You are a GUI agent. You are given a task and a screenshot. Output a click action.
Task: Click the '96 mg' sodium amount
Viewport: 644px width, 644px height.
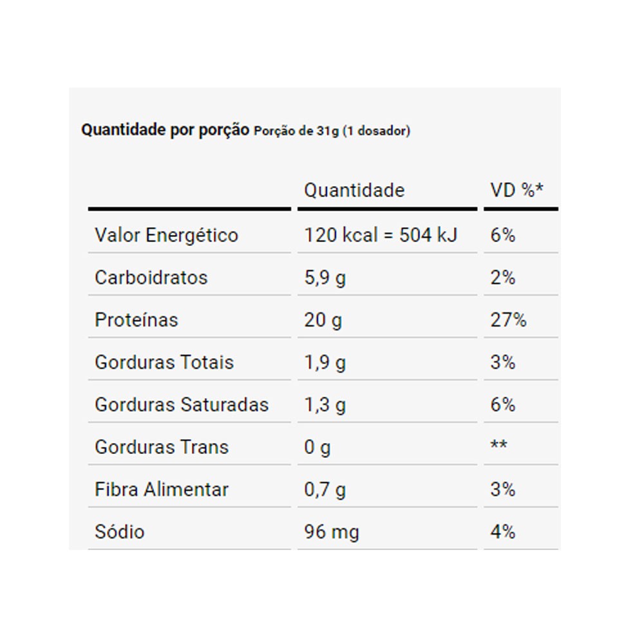[332, 532]
